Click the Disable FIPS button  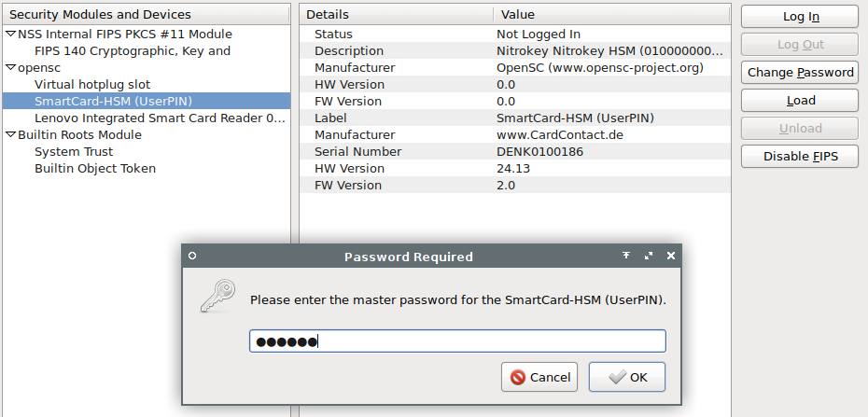tap(800, 157)
